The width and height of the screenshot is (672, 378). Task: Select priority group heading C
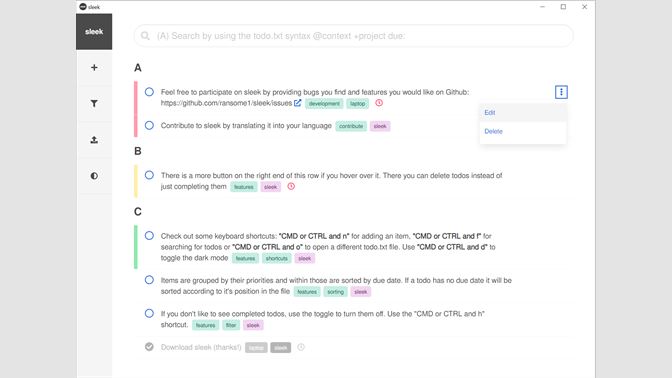pyautogui.click(x=138, y=212)
